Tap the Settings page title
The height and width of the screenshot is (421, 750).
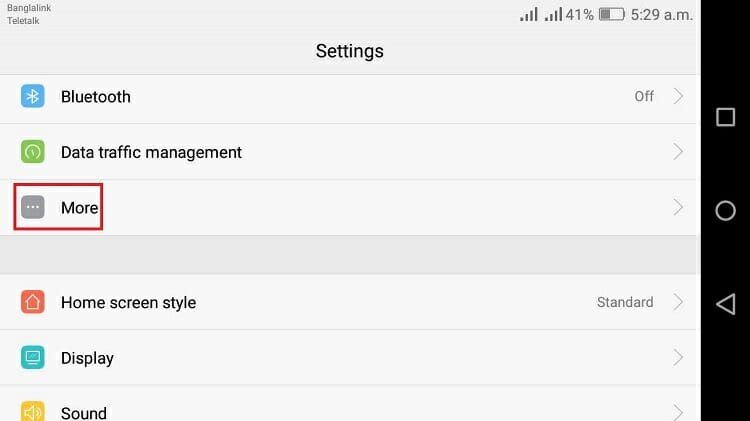pyautogui.click(x=350, y=51)
